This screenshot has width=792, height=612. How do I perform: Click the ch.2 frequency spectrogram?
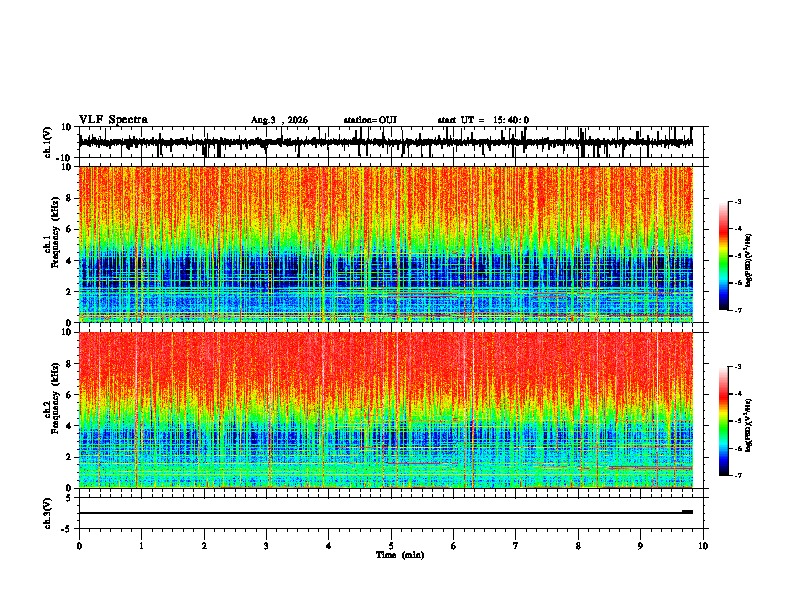(x=385, y=410)
